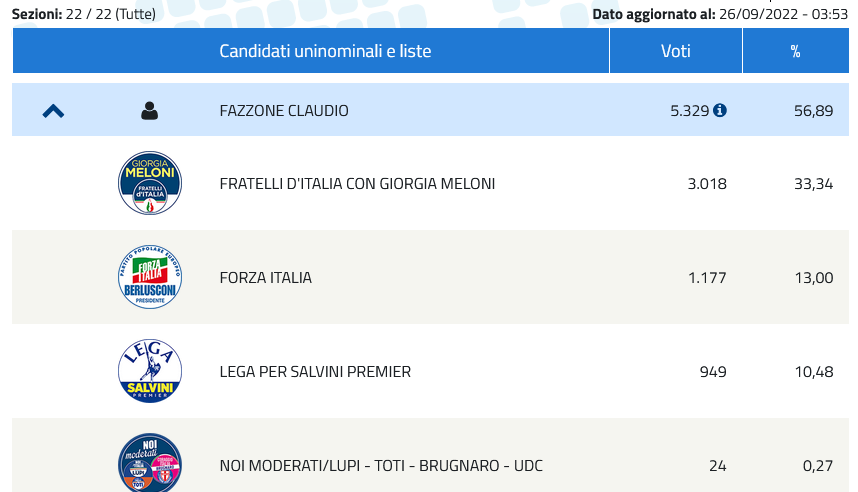The height and width of the screenshot is (492, 858).
Task: Click NOI MODERATI/LUPI - TOTI - BRUGNARO - UDC
Action: tap(381, 466)
